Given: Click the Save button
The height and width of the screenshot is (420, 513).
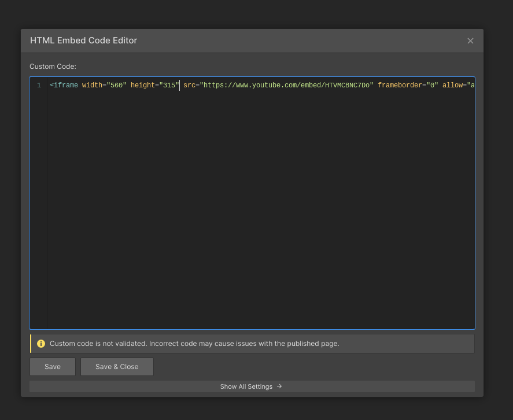Looking at the screenshot, I should click(x=53, y=367).
